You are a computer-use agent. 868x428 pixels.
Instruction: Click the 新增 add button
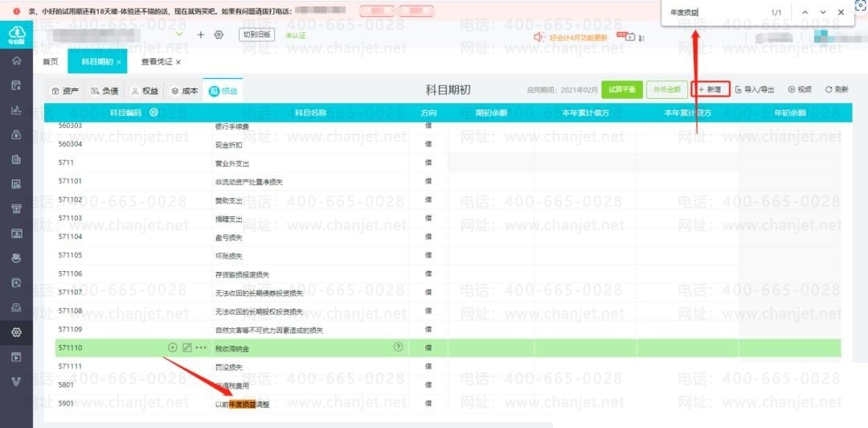point(710,89)
